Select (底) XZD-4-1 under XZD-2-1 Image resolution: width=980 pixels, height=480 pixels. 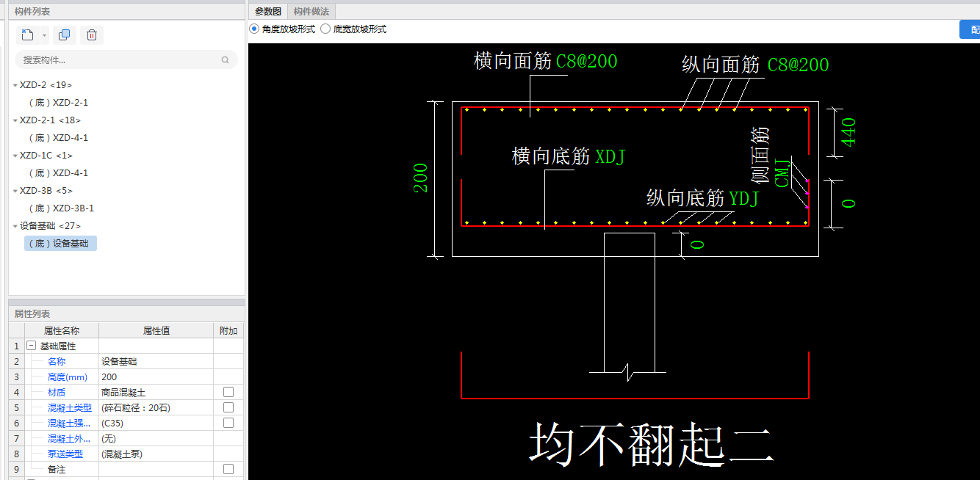[x=58, y=138]
